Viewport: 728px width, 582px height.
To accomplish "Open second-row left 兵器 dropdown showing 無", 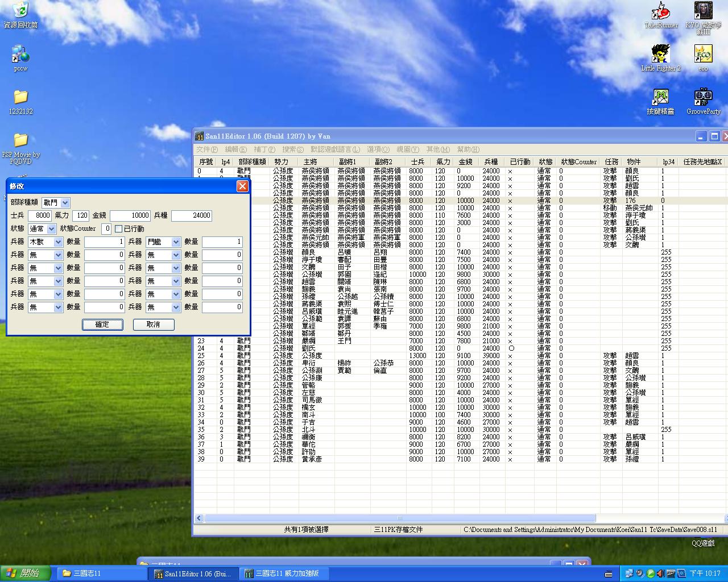I will click(x=58, y=255).
